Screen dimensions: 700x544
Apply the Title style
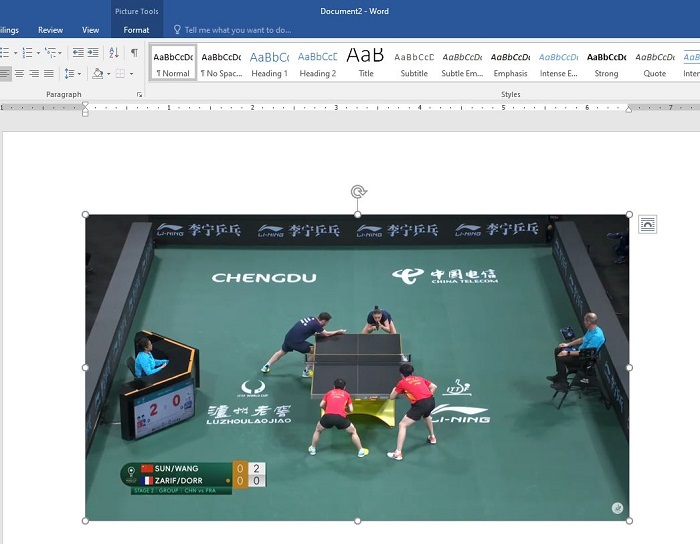tap(366, 63)
